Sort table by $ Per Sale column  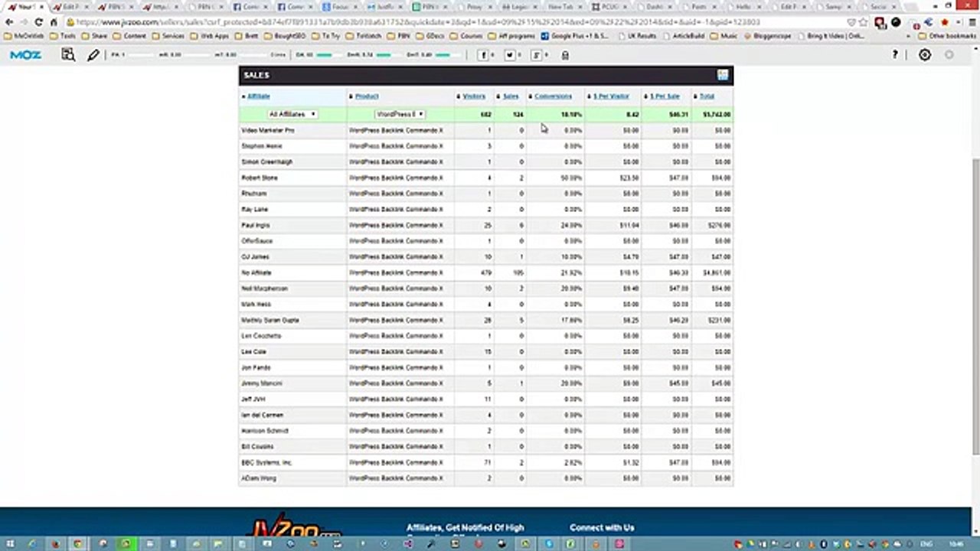[x=665, y=96]
